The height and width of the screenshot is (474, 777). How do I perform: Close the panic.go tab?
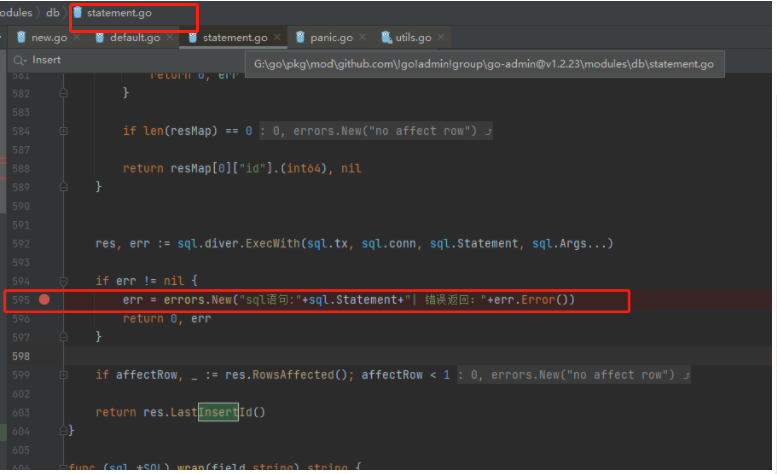pos(362,37)
